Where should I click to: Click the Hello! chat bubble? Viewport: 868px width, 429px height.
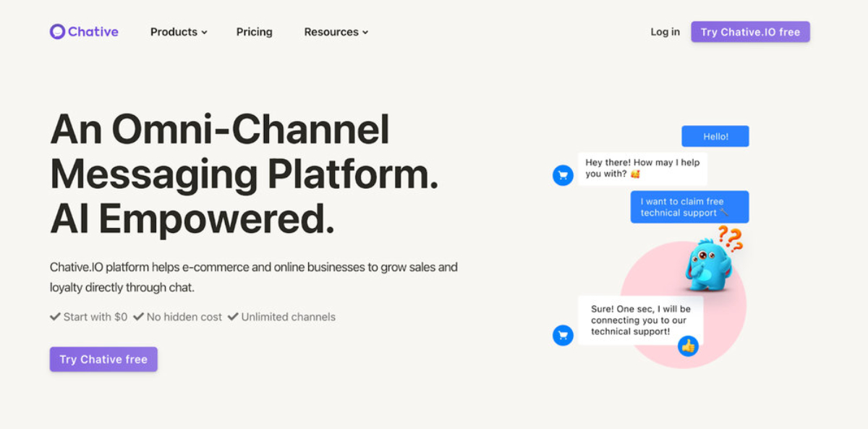point(715,136)
